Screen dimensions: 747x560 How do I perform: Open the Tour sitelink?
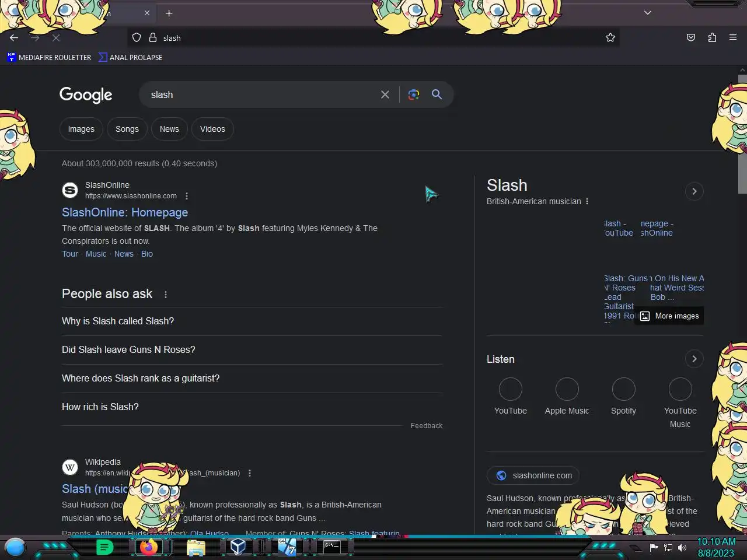(x=70, y=254)
